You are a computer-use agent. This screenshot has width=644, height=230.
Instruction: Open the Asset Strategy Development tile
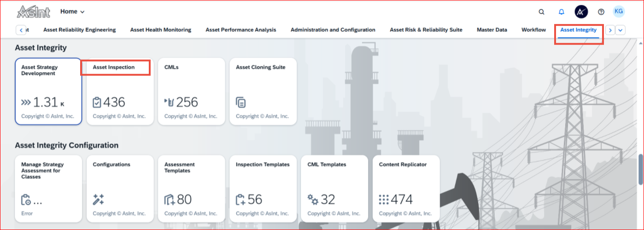click(48, 91)
